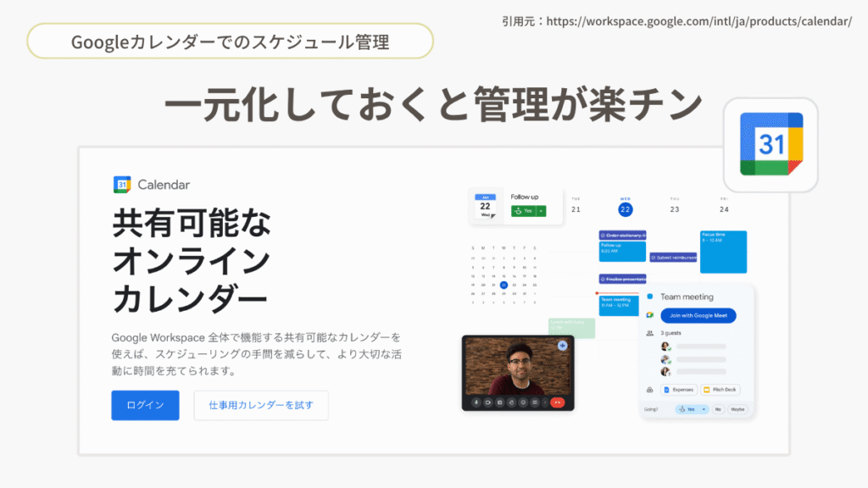Image resolution: width=868 pixels, height=488 pixels.
Task: Click the Drive attachments icon
Action: 650,390
